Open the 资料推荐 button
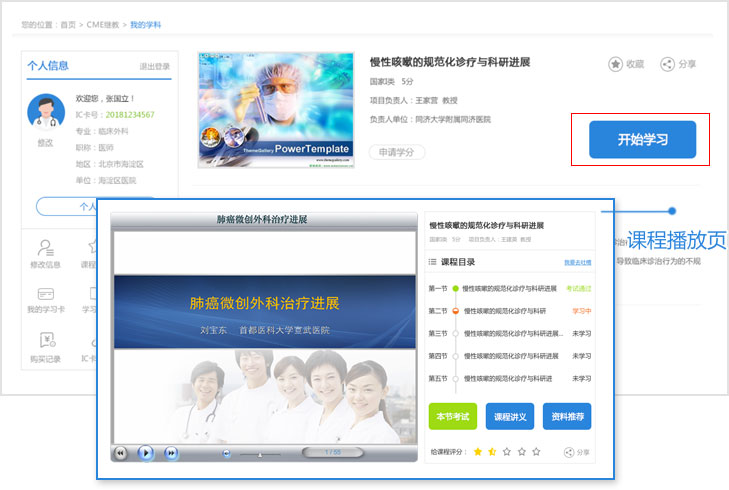 (567, 417)
